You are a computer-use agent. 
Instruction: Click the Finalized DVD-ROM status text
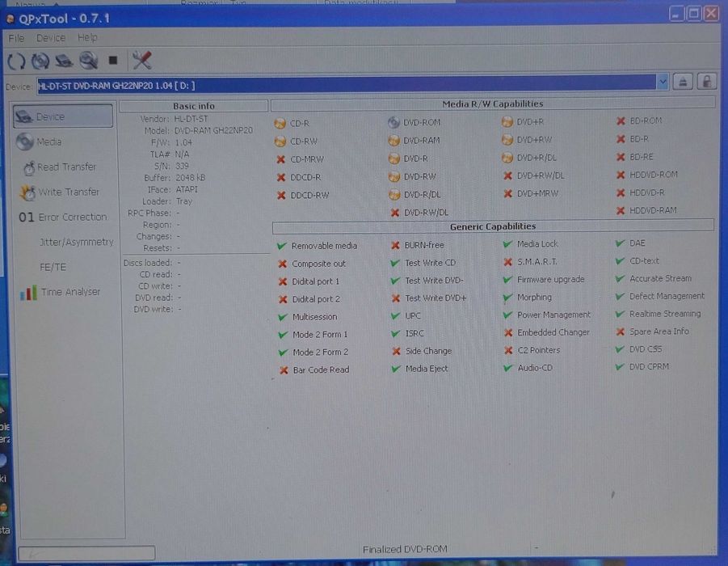[x=405, y=549]
